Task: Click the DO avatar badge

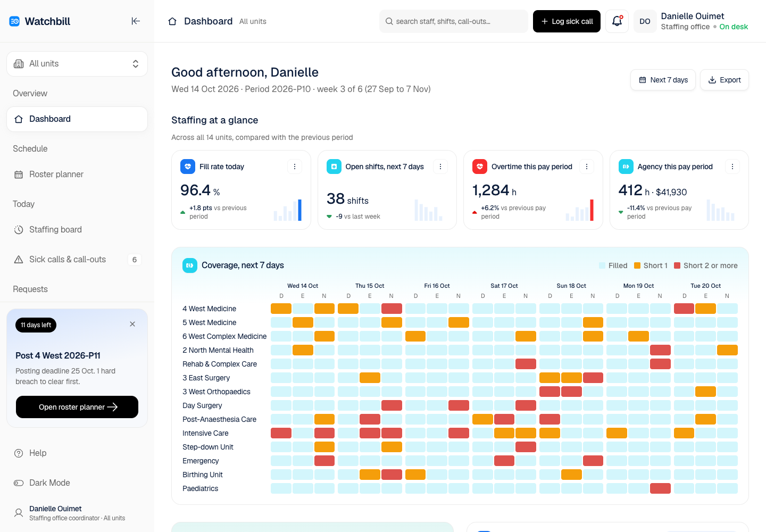Action: [x=645, y=21]
